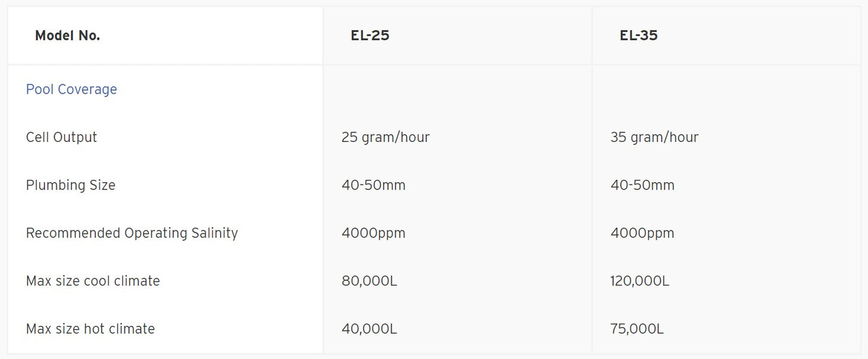Select the Recommended Operating Salinity label
The image size is (868, 359).
point(132,233)
